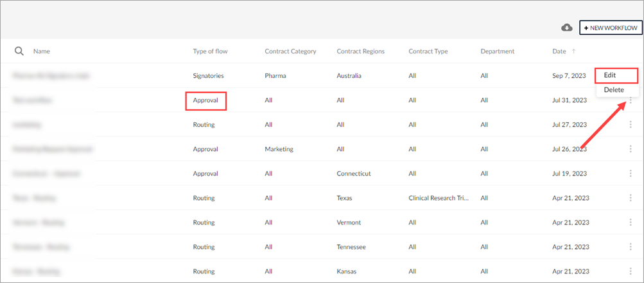Select Approval in the Connecticut row

(205, 174)
